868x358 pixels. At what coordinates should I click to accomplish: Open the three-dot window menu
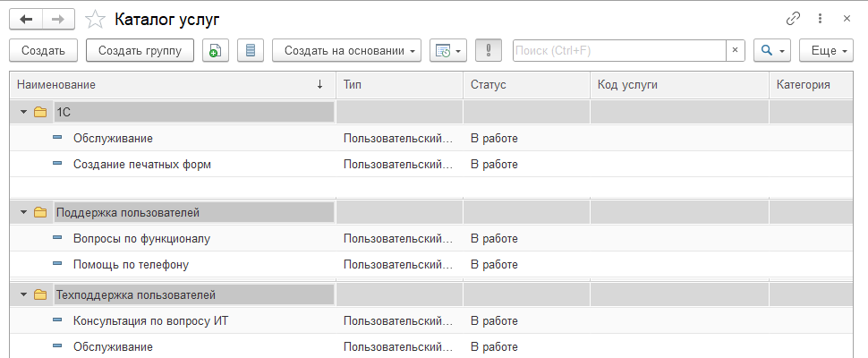820,19
